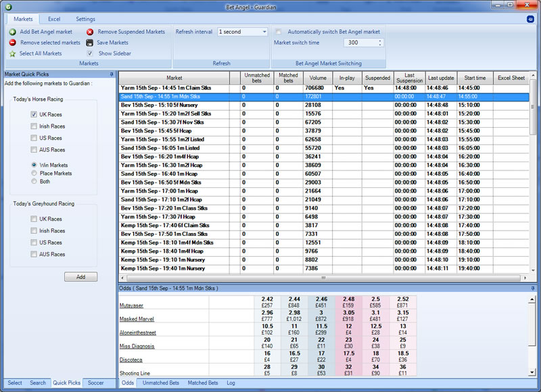
Task: Click the star icon for Select All Markets
Action: (x=12, y=54)
